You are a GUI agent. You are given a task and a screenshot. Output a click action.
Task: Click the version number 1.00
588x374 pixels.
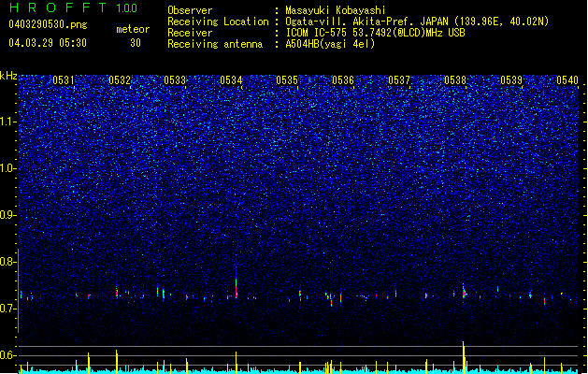[126, 7]
